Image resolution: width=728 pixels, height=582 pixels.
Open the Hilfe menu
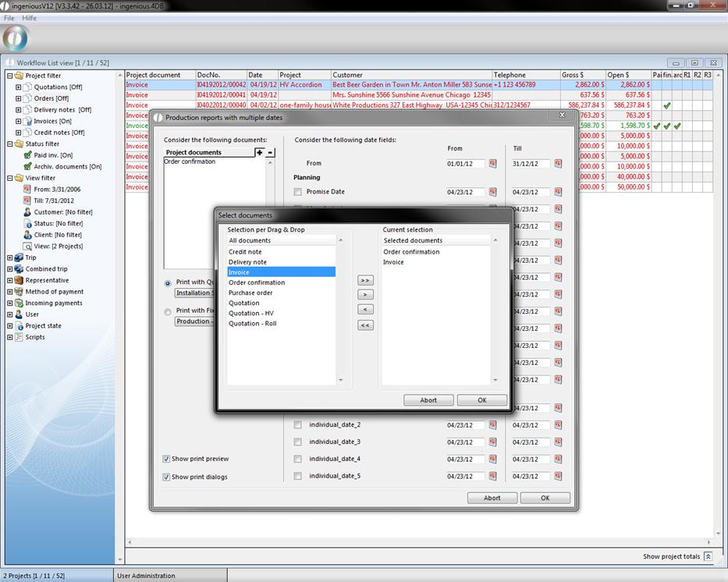click(x=29, y=18)
